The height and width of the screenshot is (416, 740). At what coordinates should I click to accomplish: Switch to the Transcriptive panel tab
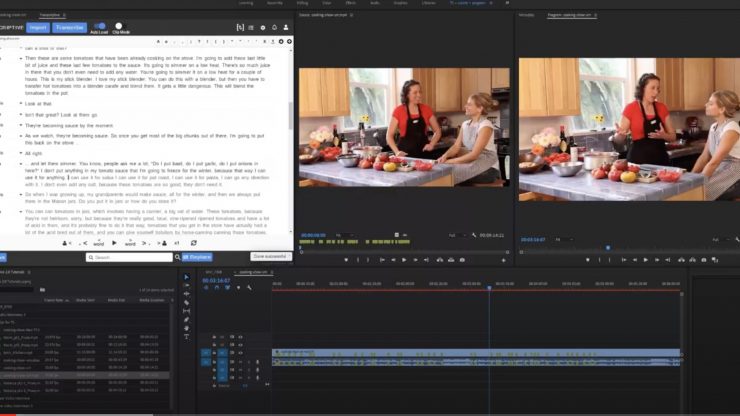click(x=49, y=15)
